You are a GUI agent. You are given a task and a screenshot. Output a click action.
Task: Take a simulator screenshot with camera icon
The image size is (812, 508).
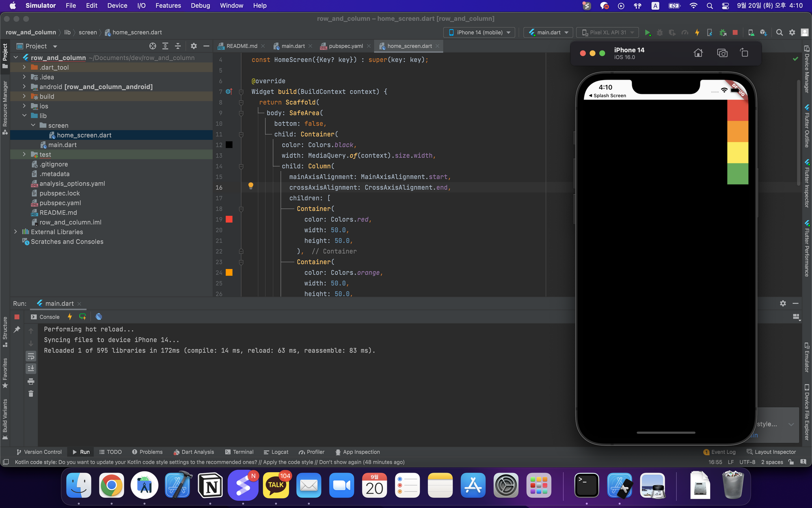point(722,53)
